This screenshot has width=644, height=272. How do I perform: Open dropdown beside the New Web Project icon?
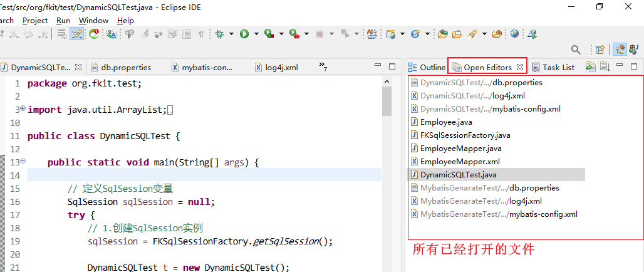point(402,34)
